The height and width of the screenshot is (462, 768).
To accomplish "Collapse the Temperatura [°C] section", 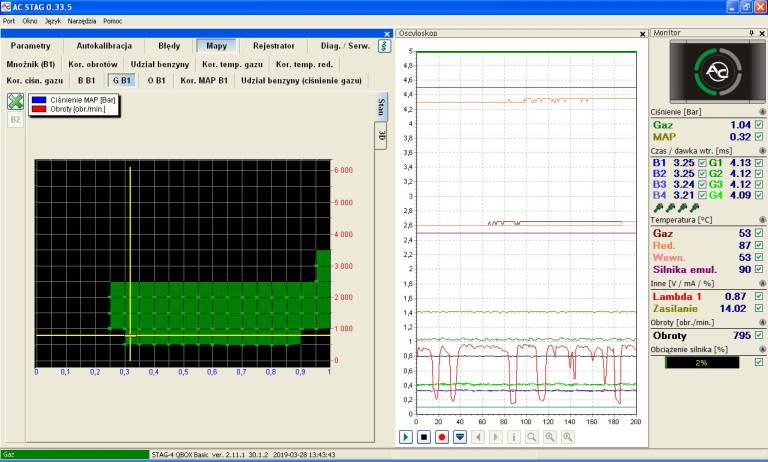I will 762,220.
